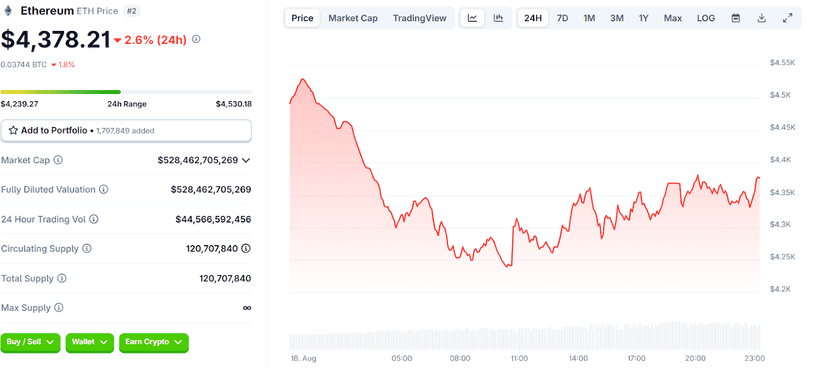Click the 24h Range progress bar
Screen dimensions: 825x368
(x=126, y=92)
